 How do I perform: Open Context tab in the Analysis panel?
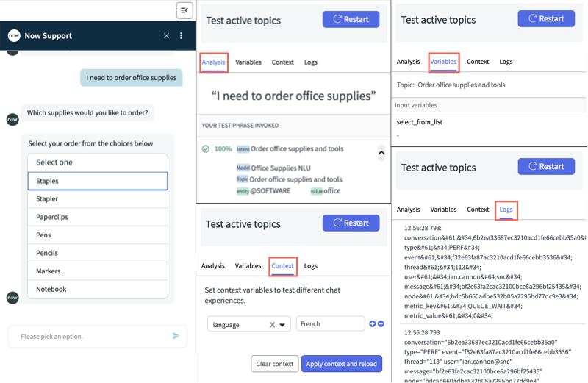pos(283,62)
